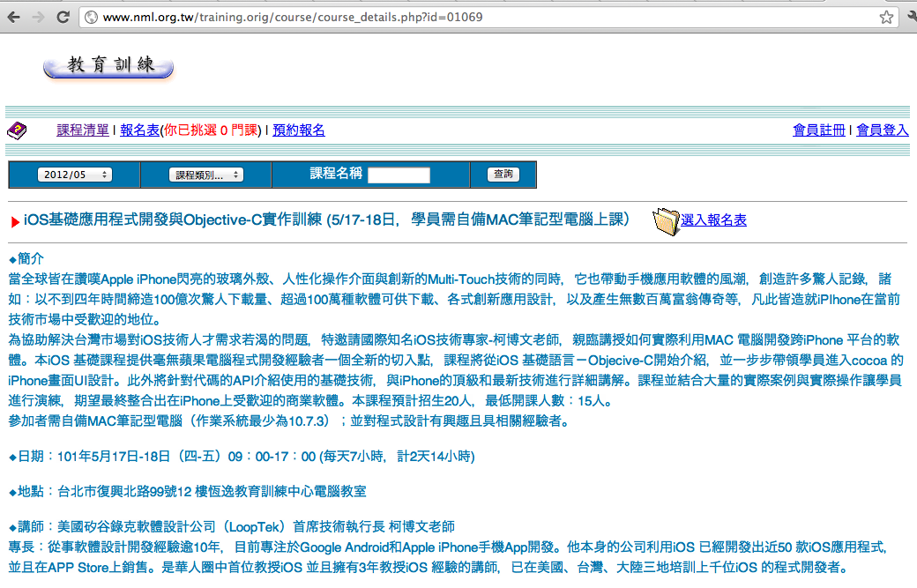Click the text 你已挑選 0 門課
917x588 pixels.
click(x=211, y=130)
